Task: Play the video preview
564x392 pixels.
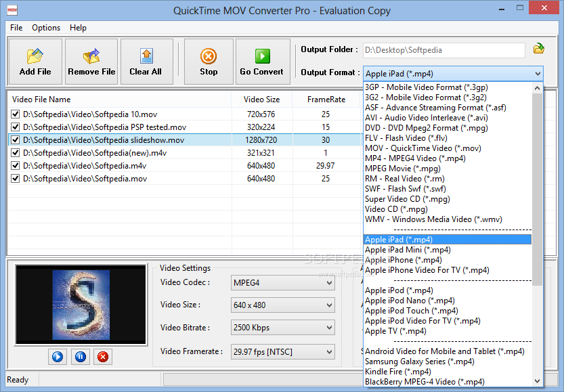Action: coord(58,357)
